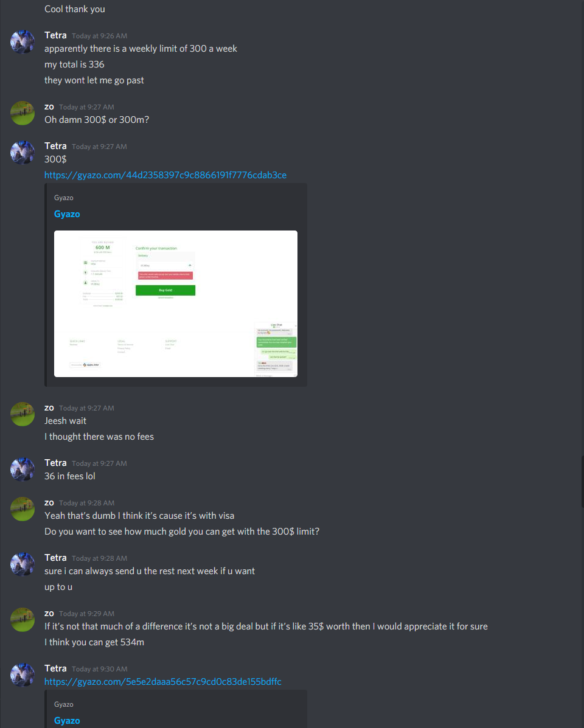Open the gyazo link ending in cdab3ce

(165, 175)
